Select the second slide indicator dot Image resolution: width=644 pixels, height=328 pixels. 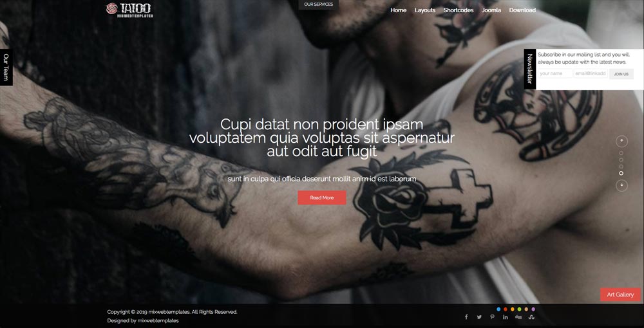(621, 160)
